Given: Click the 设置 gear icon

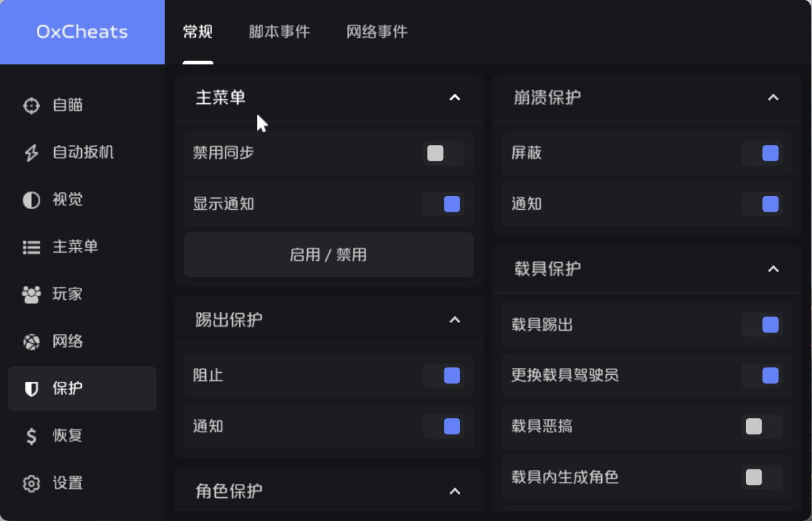Looking at the screenshot, I should (x=31, y=483).
